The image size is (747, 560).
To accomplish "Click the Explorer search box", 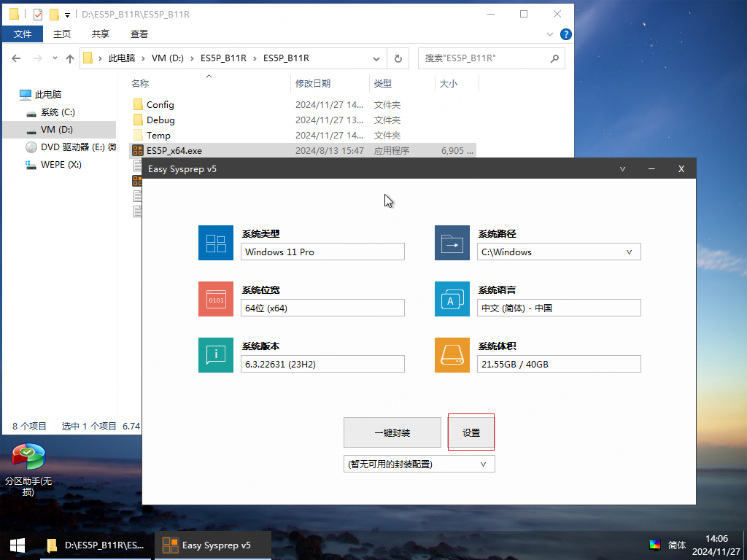I will [492, 58].
